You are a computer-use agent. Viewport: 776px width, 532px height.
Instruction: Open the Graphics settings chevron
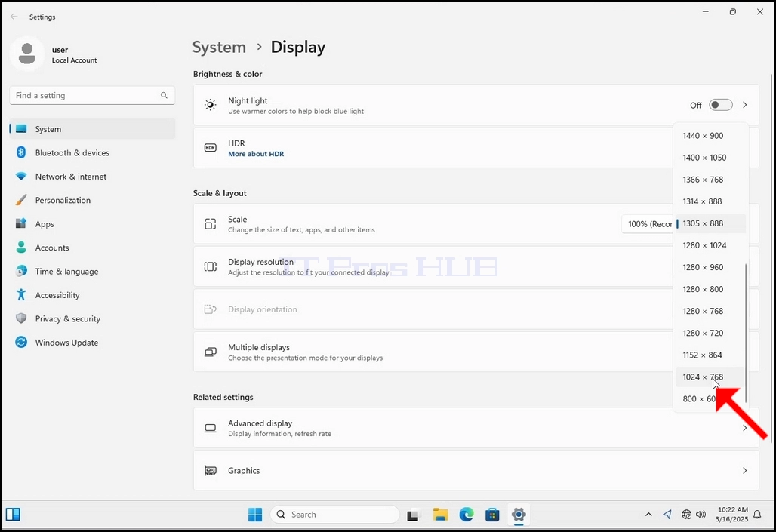pos(745,471)
